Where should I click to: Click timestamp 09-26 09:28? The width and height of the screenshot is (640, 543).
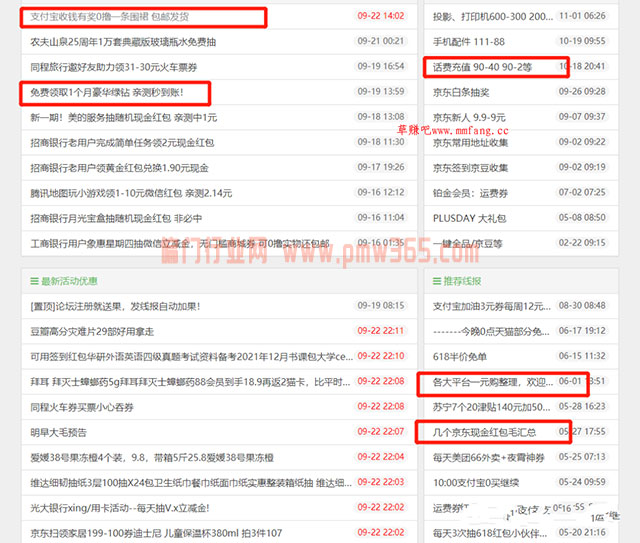point(582,92)
